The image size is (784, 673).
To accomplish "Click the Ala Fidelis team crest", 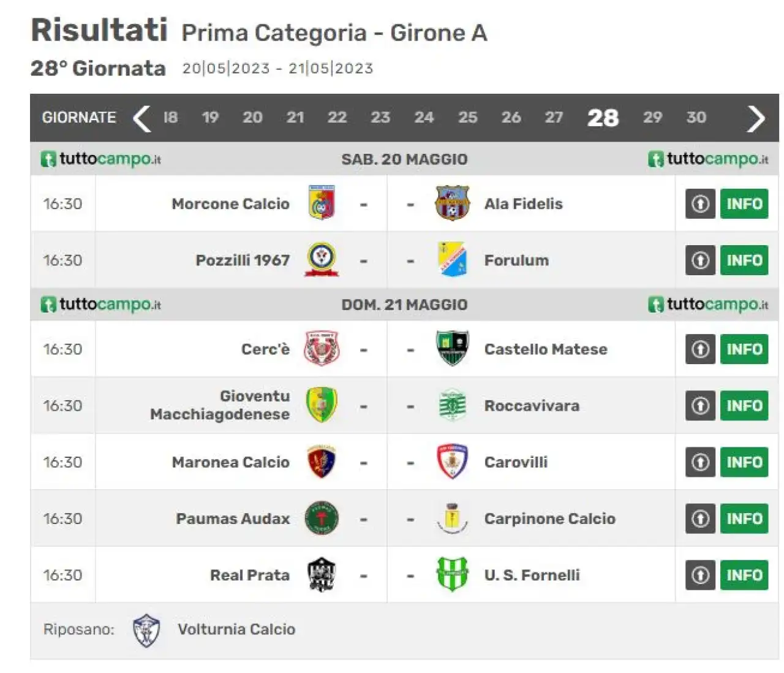I will click(x=452, y=203).
